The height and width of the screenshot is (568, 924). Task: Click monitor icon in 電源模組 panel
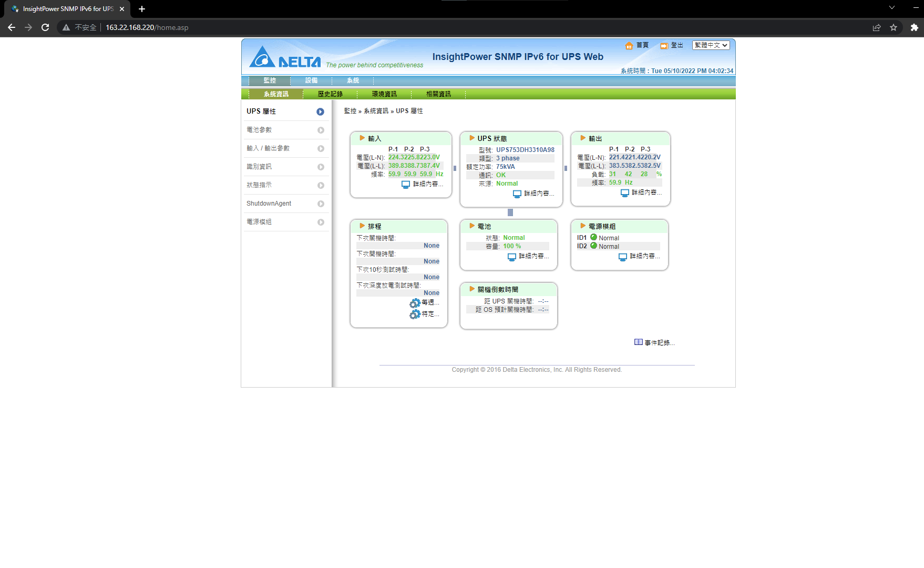[x=623, y=257]
